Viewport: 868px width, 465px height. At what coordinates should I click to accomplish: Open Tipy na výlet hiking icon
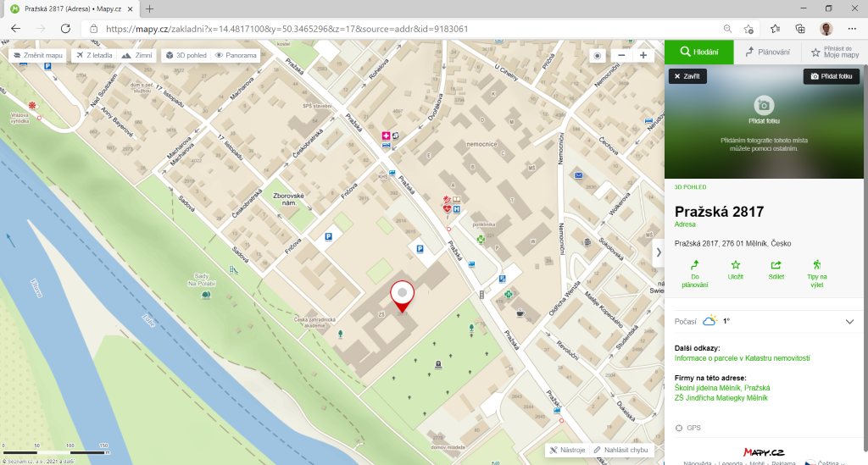[816, 265]
